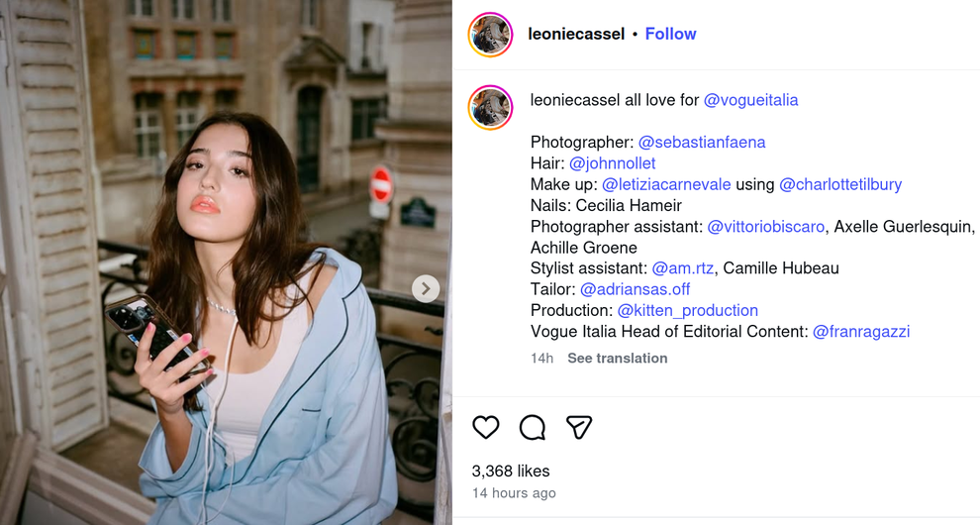Open the @charlottetilbury brand mention

coord(840,184)
